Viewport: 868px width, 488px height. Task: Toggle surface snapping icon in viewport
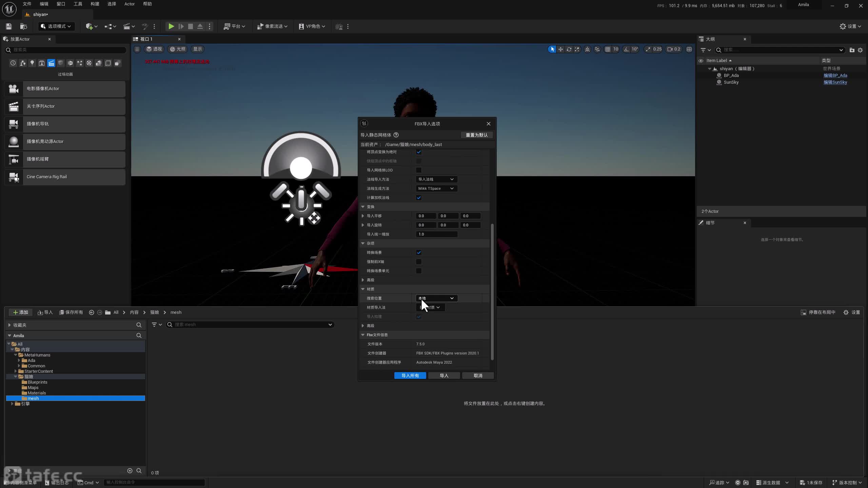tap(597, 49)
